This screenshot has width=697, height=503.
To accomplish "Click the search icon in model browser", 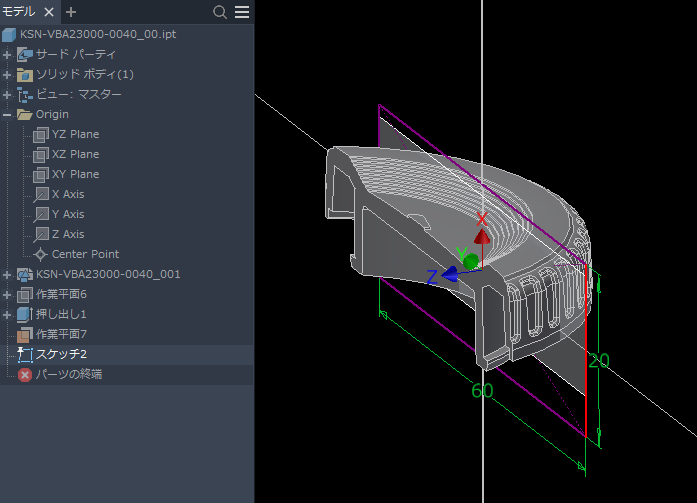I will 220,12.
